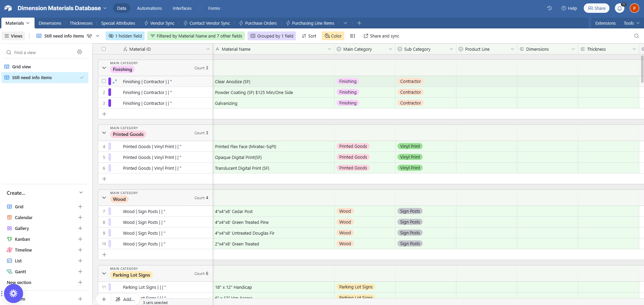The image size is (644, 305).
Task: Add record to Finishing group
Action: 104,114
